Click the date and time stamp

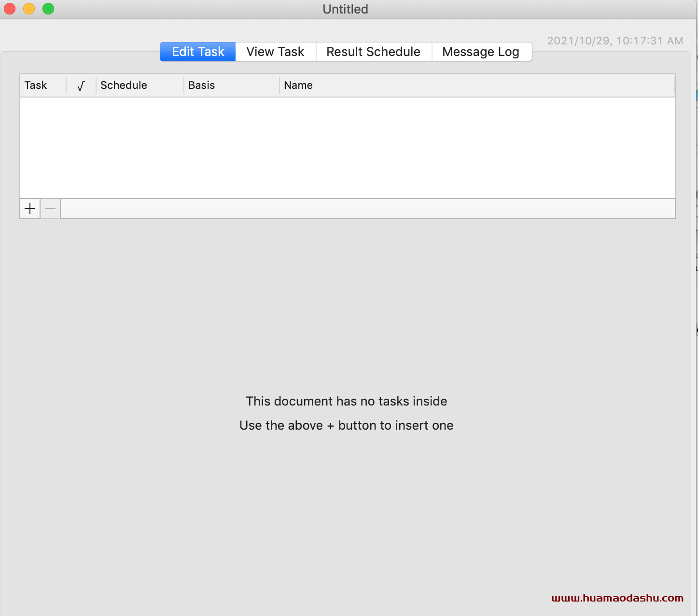tap(615, 41)
